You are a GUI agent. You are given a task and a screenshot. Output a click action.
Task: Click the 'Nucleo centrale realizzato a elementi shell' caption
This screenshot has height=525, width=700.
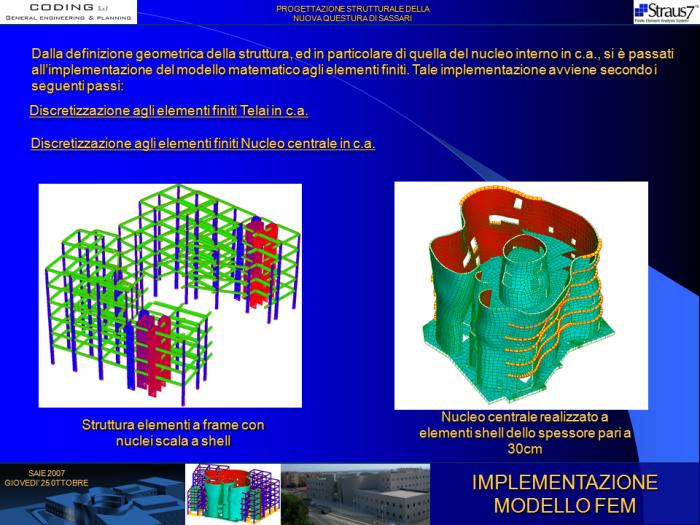(525, 432)
